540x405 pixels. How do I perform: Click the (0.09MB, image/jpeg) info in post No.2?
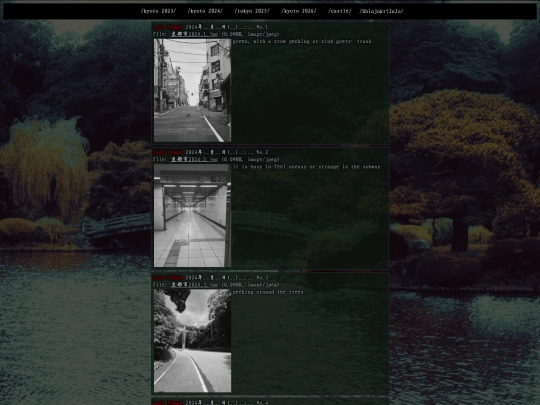coord(250,159)
